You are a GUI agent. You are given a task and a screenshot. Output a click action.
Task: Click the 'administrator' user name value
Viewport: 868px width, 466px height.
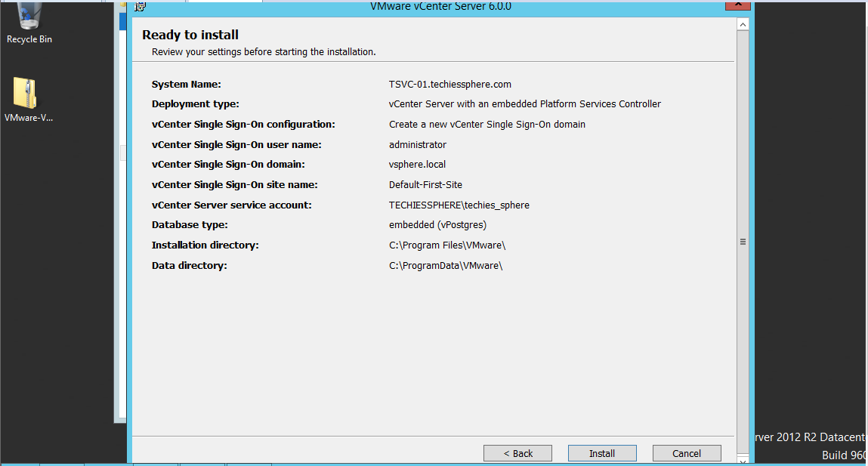coord(418,144)
